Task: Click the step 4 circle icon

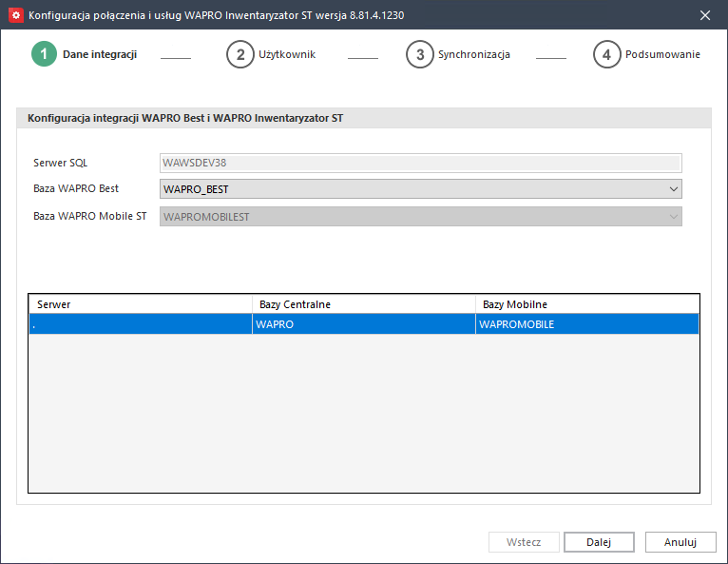Action: click(606, 54)
